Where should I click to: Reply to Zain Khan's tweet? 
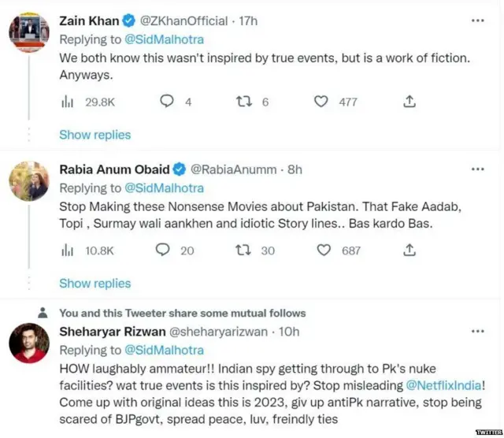(x=167, y=102)
